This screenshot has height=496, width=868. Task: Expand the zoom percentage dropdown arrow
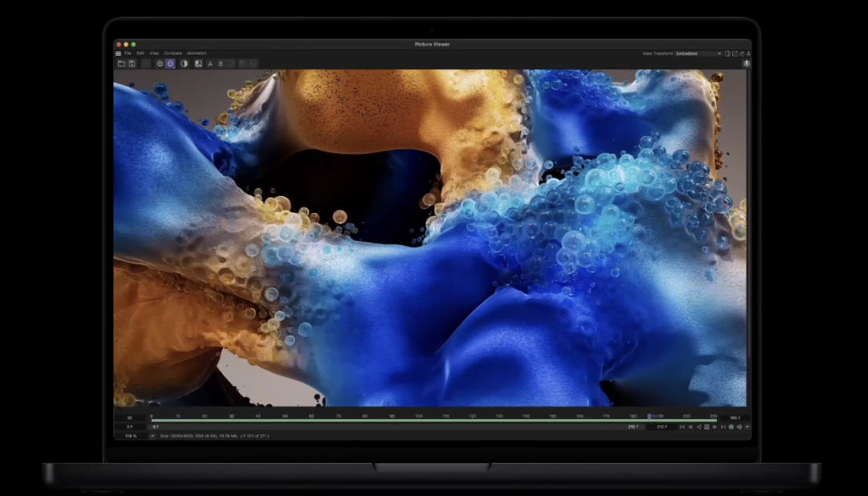tap(153, 436)
